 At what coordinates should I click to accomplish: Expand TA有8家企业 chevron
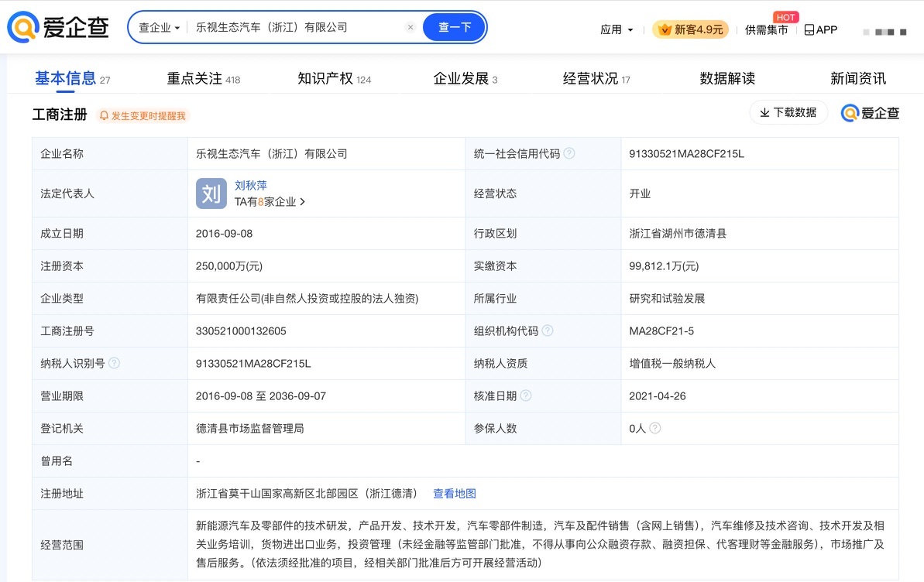coord(302,201)
